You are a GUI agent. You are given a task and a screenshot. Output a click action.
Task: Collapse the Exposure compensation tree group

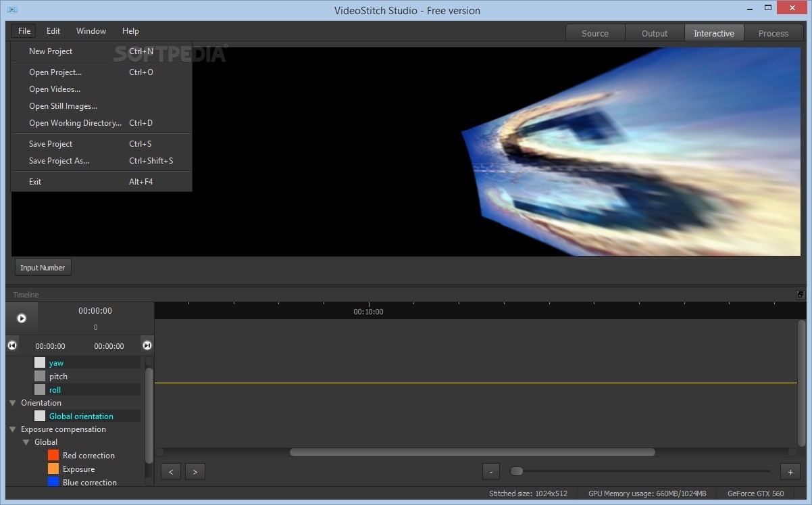[12, 429]
